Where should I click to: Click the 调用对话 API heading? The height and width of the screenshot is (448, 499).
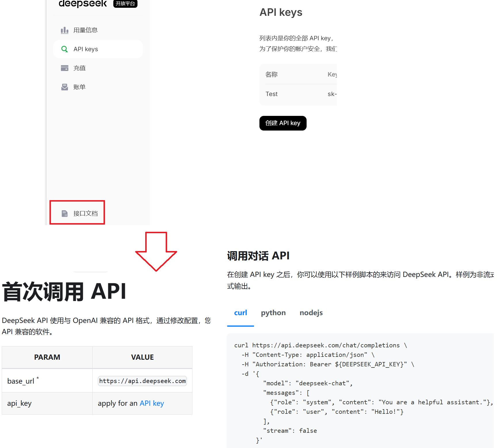[x=258, y=256]
